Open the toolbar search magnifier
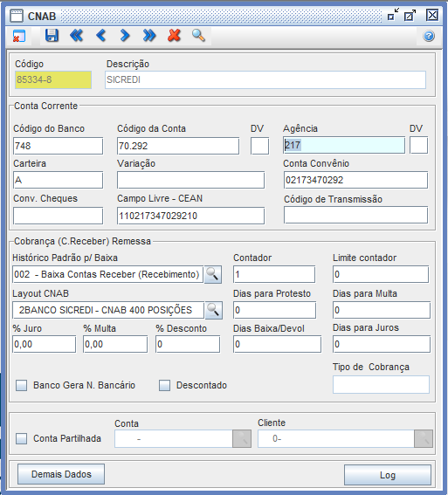The height and width of the screenshot is (495, 448). (198, 36)
